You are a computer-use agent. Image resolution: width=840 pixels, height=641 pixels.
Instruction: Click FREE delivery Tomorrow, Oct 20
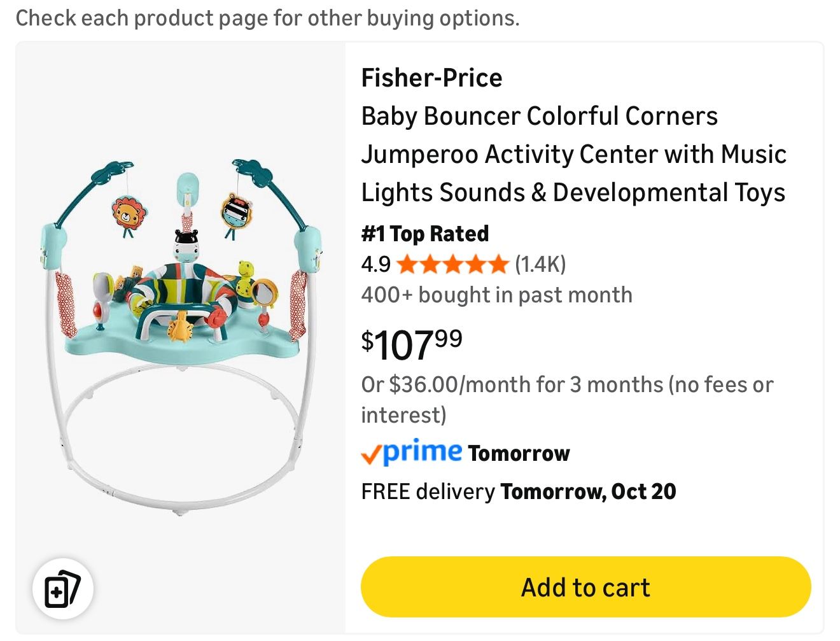(x=518, y=491)
